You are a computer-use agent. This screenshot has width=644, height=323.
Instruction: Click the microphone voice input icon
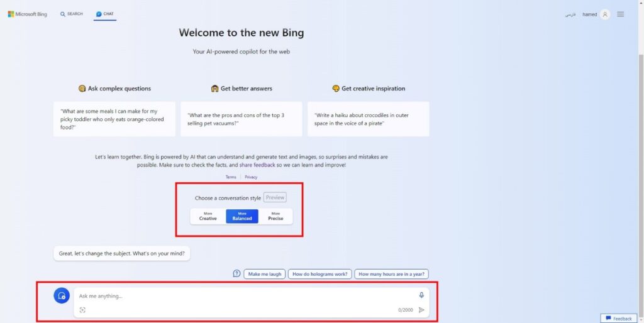421,295
